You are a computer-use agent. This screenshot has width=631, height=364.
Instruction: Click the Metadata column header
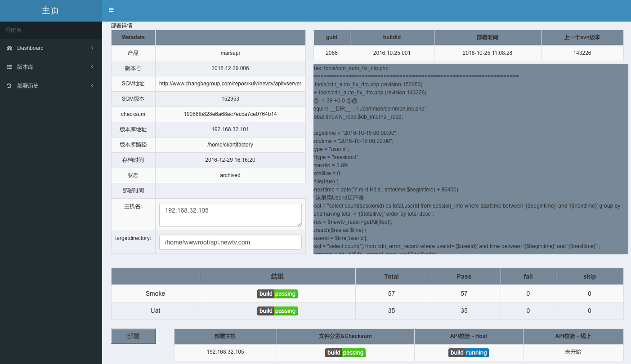[x=133, y=37]
